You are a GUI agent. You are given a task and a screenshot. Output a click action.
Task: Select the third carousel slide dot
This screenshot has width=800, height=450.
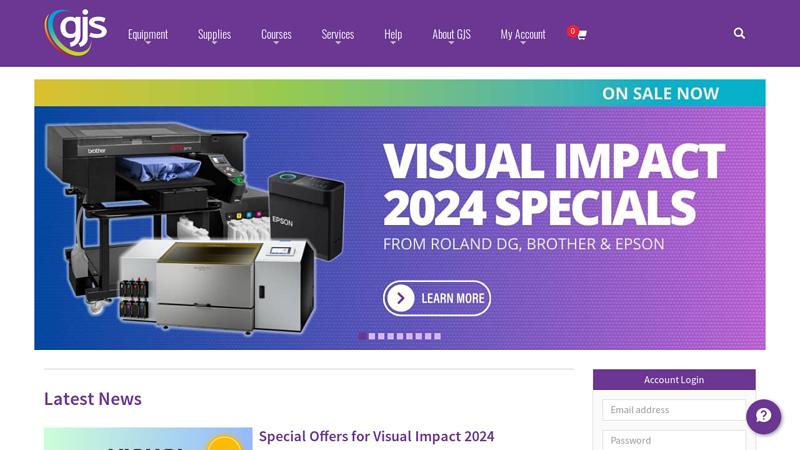tap(381, 336)
